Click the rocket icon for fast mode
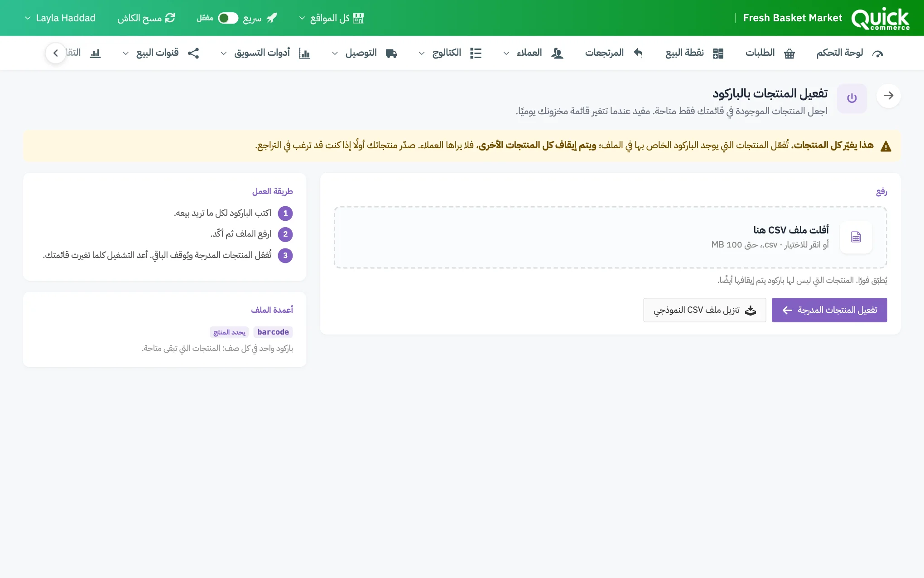924x578 pixels. 272,18
